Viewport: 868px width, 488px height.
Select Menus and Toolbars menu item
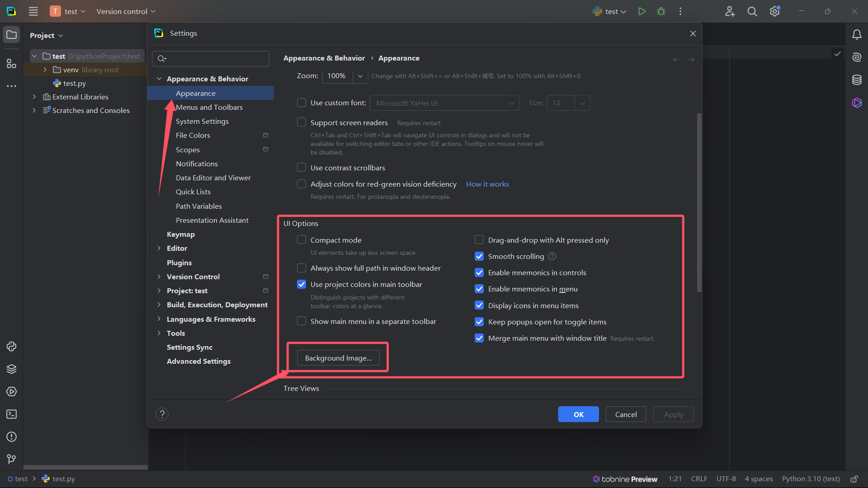pos(209,107)
